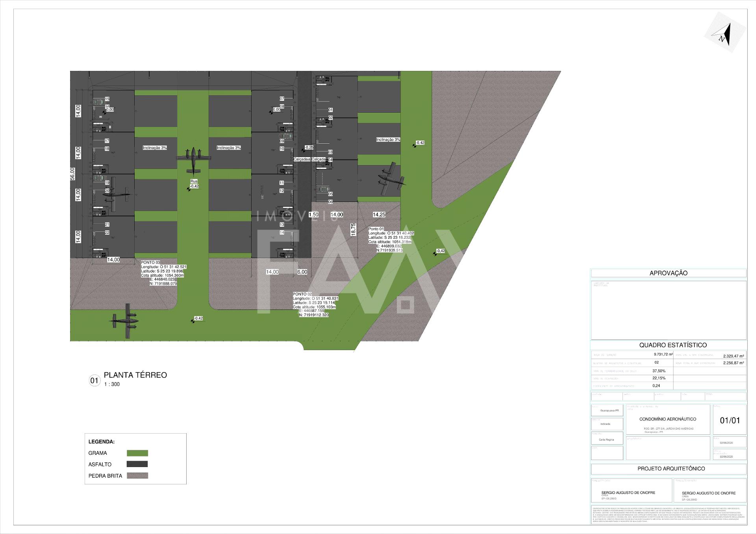Click the QUADRO ESTATÍSTICO header
This screenshot has height=534, width=756.
[673, 345]
